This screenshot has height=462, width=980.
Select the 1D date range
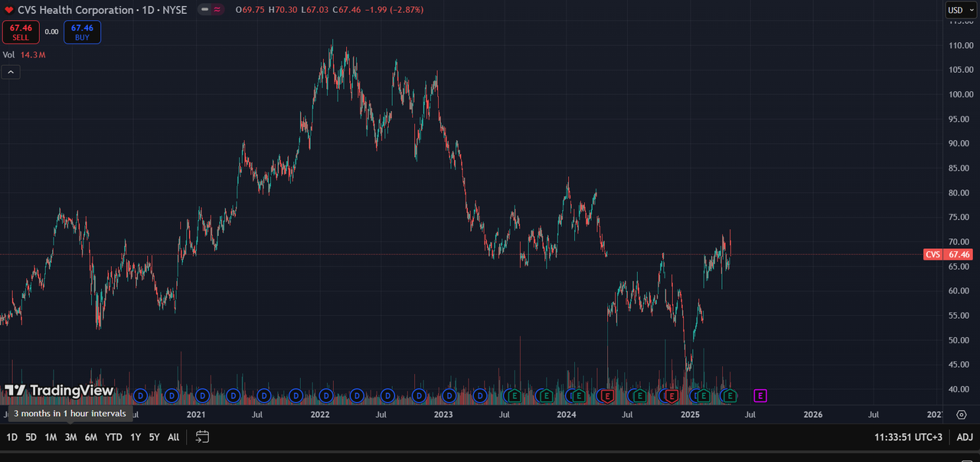12,437
